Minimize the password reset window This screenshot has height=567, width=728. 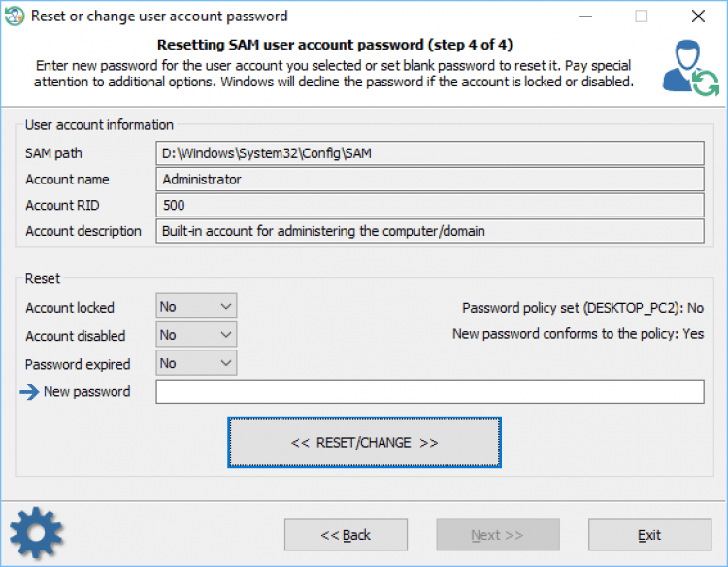point(586,17)
